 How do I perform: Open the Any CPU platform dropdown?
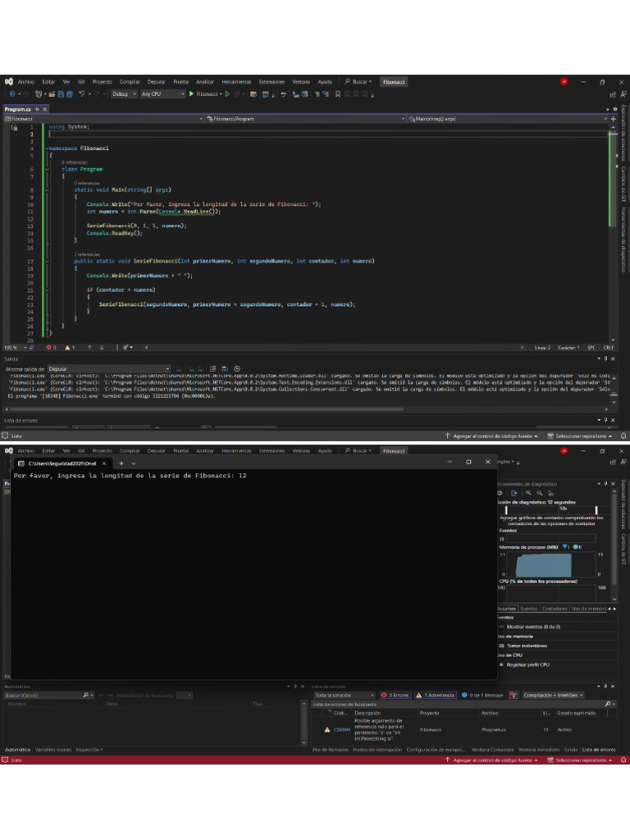click(x=162, y=94)
